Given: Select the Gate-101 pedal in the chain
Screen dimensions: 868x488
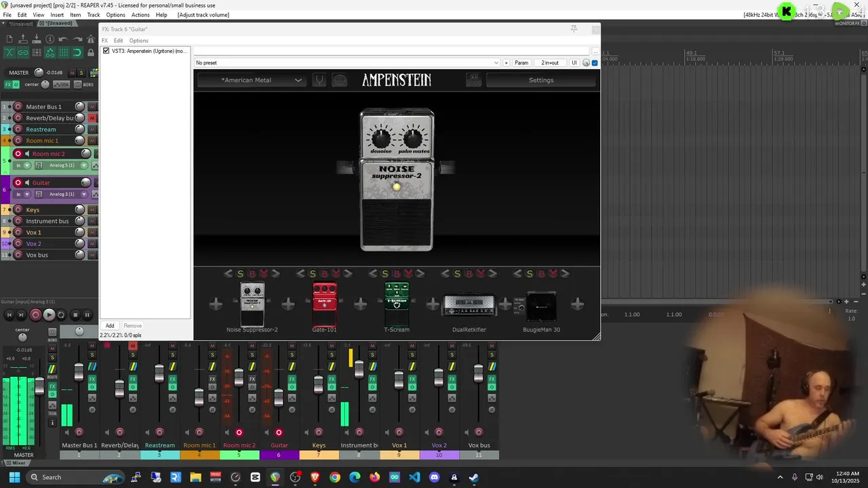Looking at the screenshot, I should tap(324, 306).
